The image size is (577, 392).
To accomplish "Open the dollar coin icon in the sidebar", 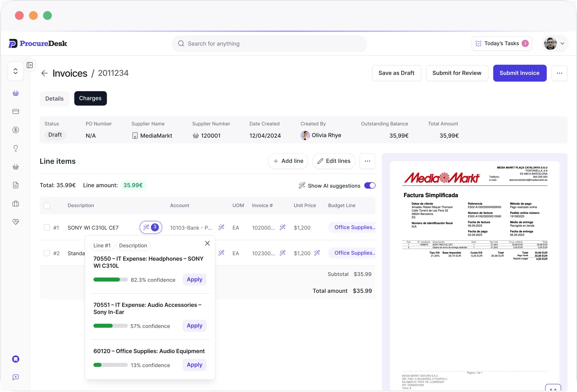I will coord(16,130).
